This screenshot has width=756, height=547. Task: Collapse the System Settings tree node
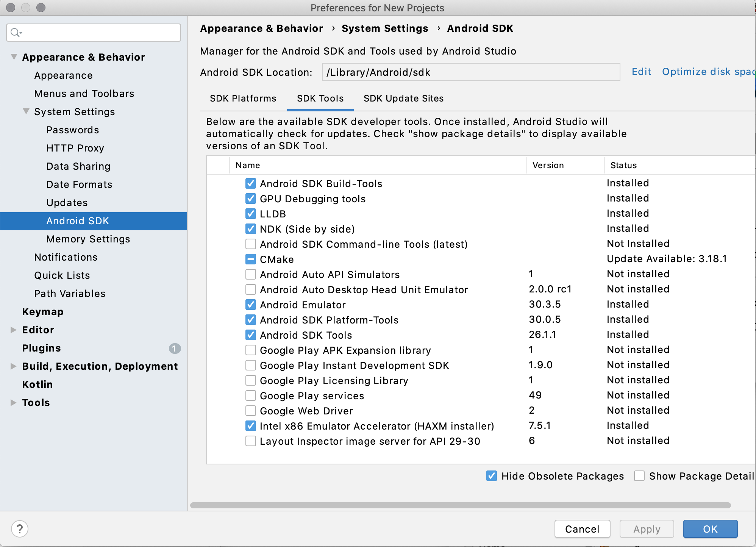pyautogui.click(x=26, y=111)
